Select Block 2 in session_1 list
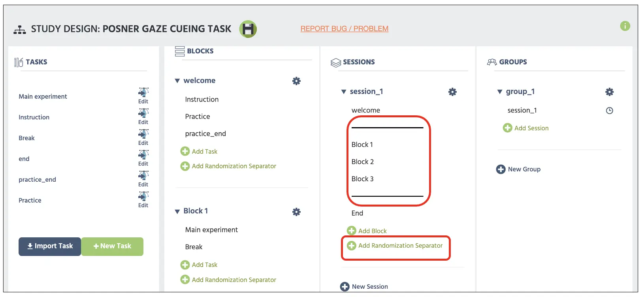This screenshot has height=297, width=644. pyautogui.click(x=363, y=162)
